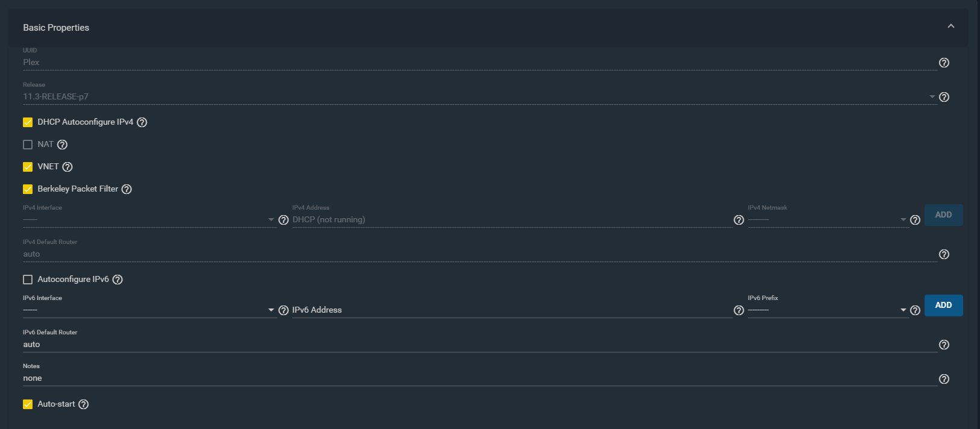
Task: Click into the Notes text field
Action: [x=479, y=378]
